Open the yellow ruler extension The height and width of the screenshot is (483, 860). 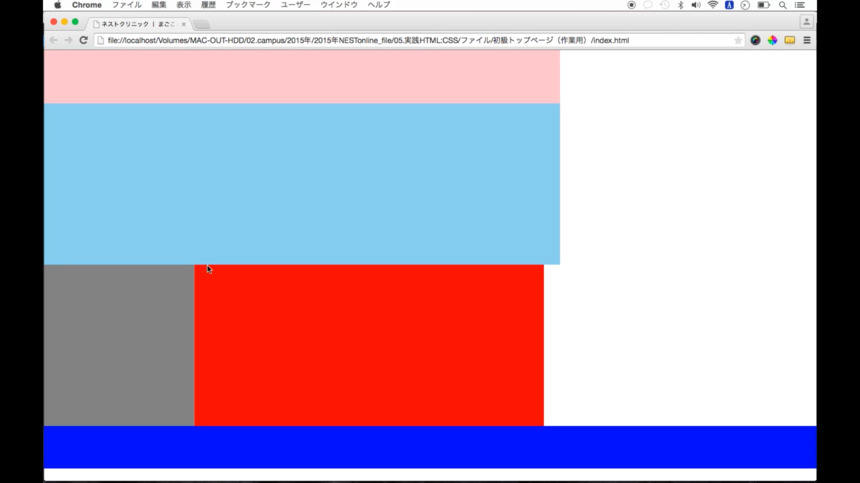(x=790, y=40)
